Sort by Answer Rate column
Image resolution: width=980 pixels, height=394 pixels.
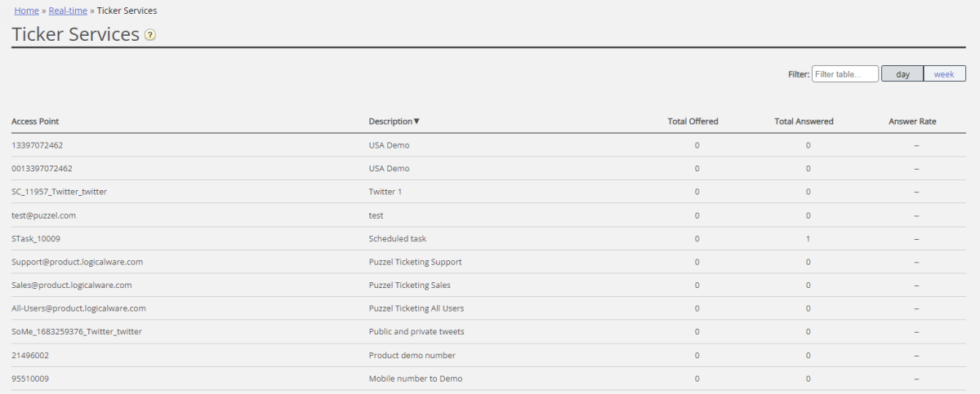click(912, 122)
